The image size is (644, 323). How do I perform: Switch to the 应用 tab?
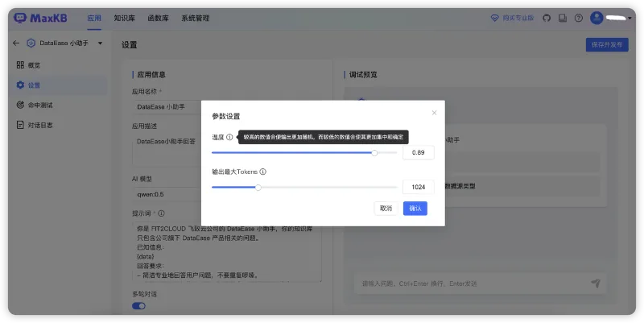[x=94, y=18]
